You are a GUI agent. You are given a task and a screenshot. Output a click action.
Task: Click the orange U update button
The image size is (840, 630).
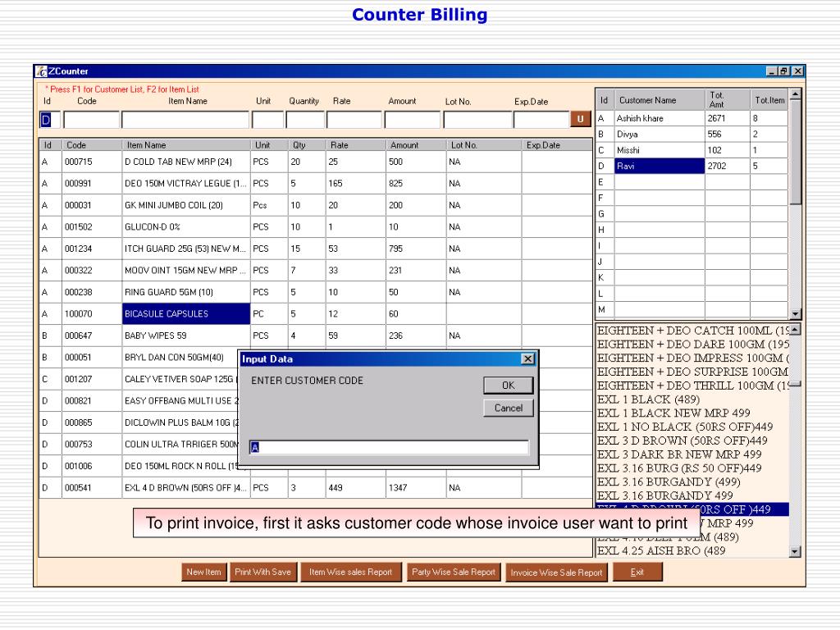580,119
